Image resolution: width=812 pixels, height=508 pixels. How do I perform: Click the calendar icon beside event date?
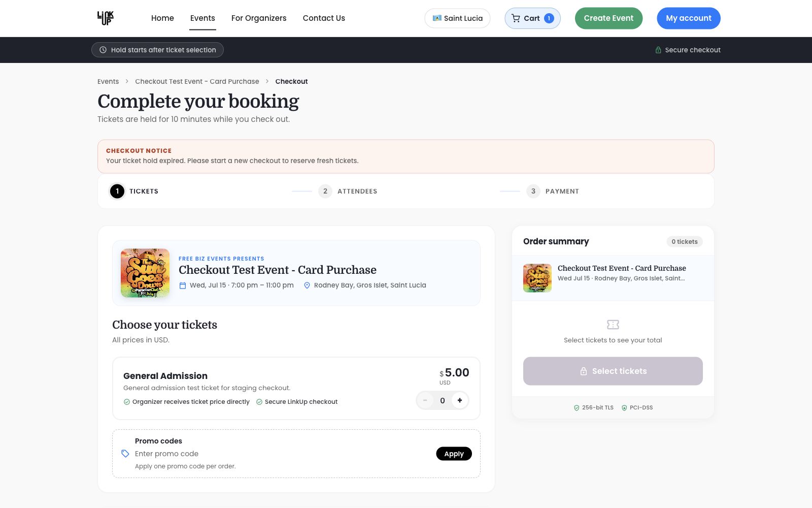tap(183, 285)
